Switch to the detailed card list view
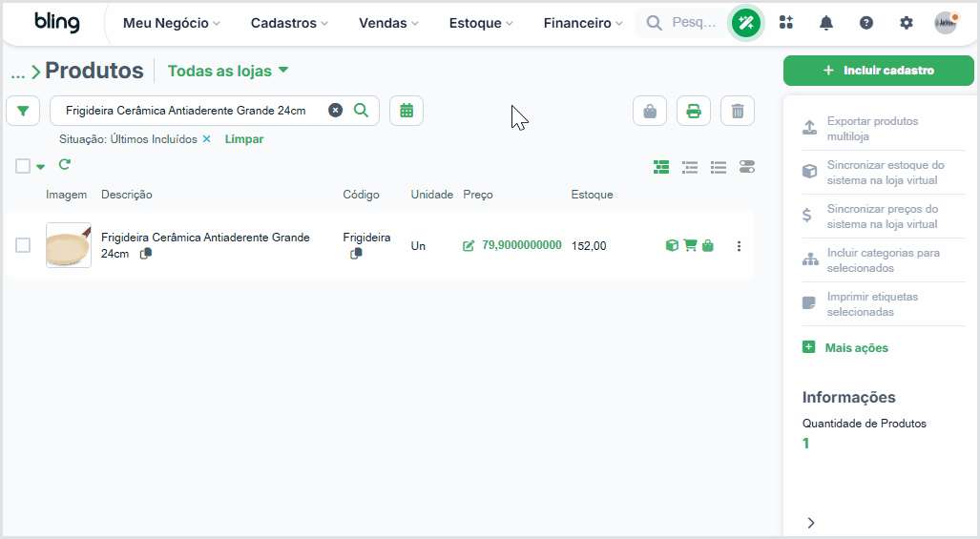980x539 pixels. (661, 167)
